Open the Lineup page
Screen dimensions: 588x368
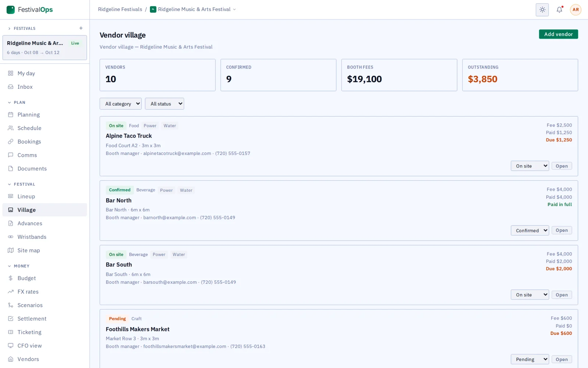[45, 197]
